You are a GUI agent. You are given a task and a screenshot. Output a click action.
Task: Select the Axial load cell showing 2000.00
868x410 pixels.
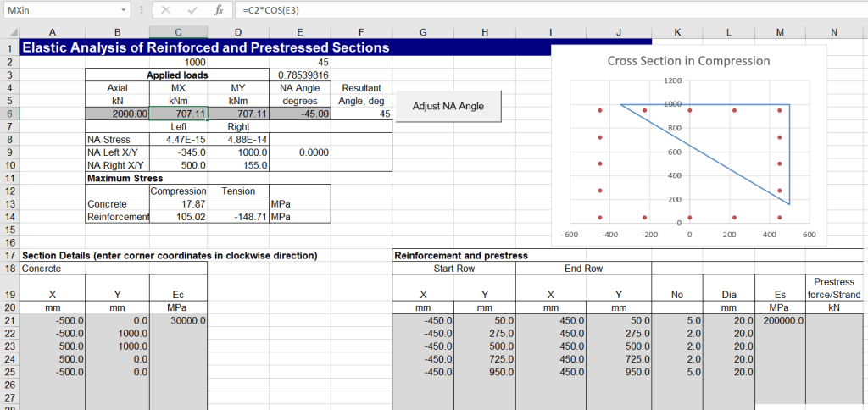point(117,114)
